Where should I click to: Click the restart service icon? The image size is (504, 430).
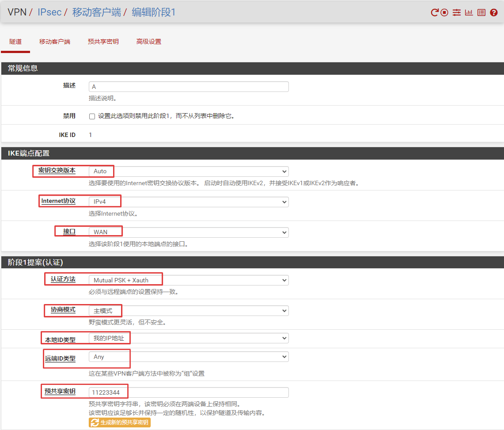[435, 12]
